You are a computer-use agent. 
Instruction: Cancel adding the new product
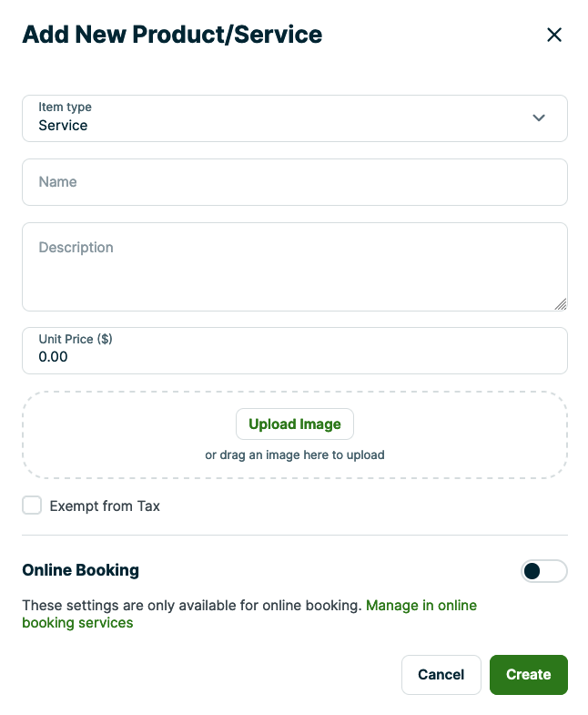[441, 675]
